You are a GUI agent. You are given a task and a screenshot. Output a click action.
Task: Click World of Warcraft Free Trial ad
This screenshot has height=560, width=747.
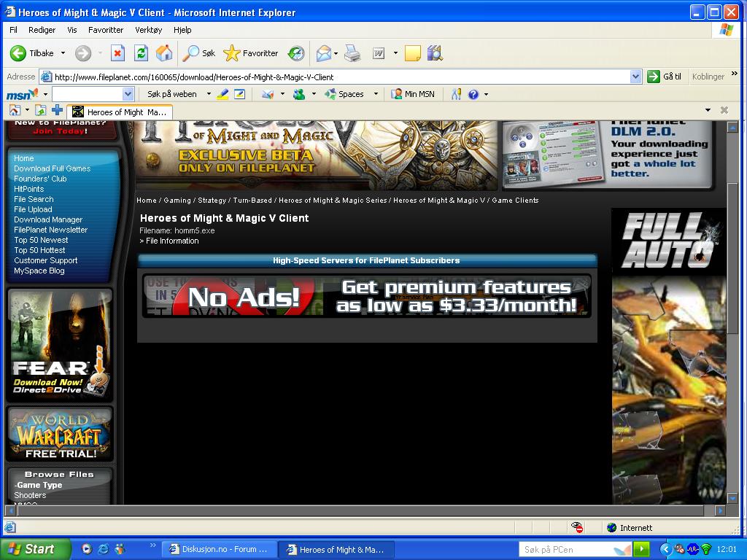point(60,434)
